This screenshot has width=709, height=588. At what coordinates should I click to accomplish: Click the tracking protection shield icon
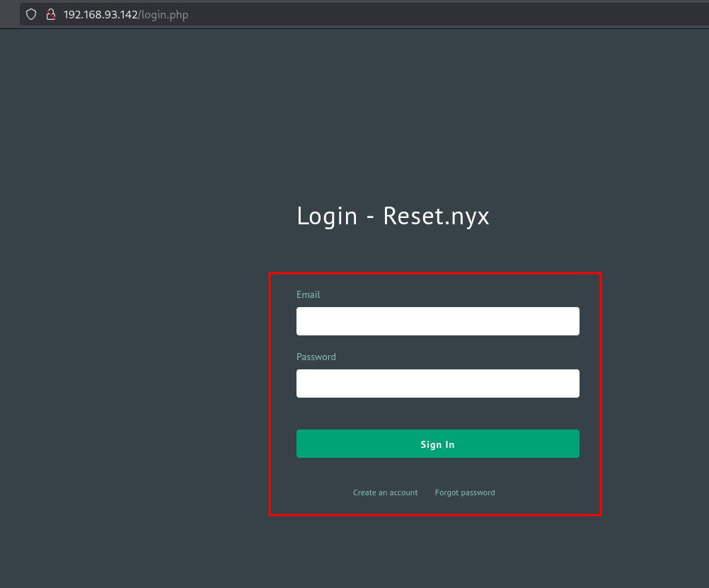(x=31, y=14)
